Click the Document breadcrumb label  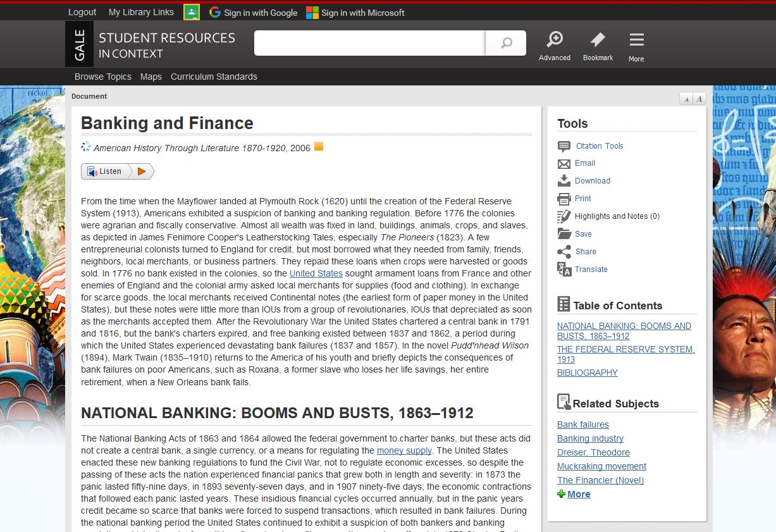(89, 96)
